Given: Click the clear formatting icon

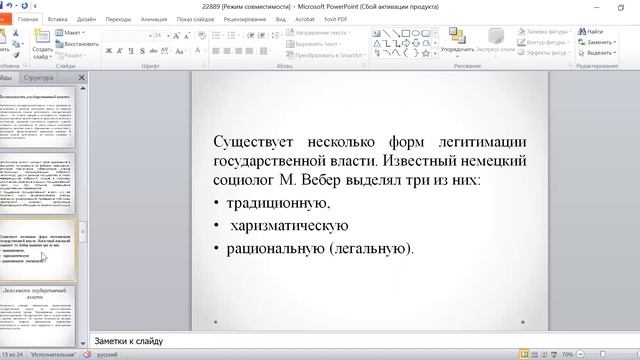Looking at the screenshot, I should click(202, 36).
